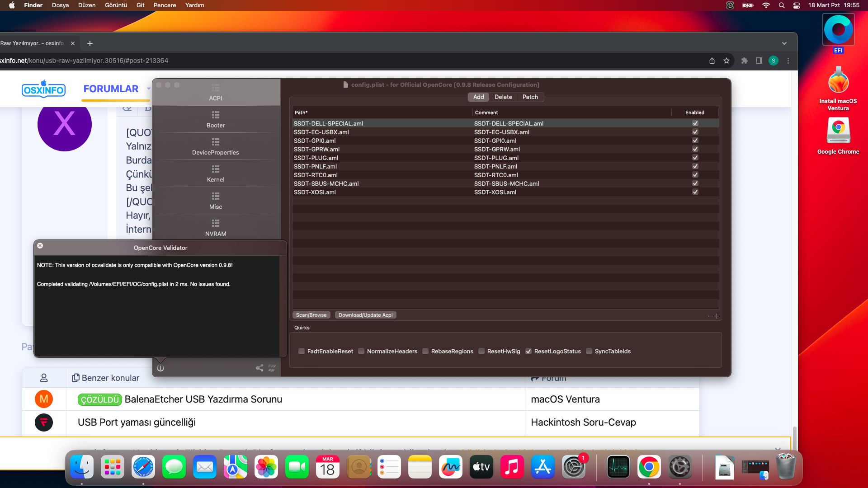Click the PayPal donate icon
The height and width of the screenshot is (488, 868).
(272, 368)
